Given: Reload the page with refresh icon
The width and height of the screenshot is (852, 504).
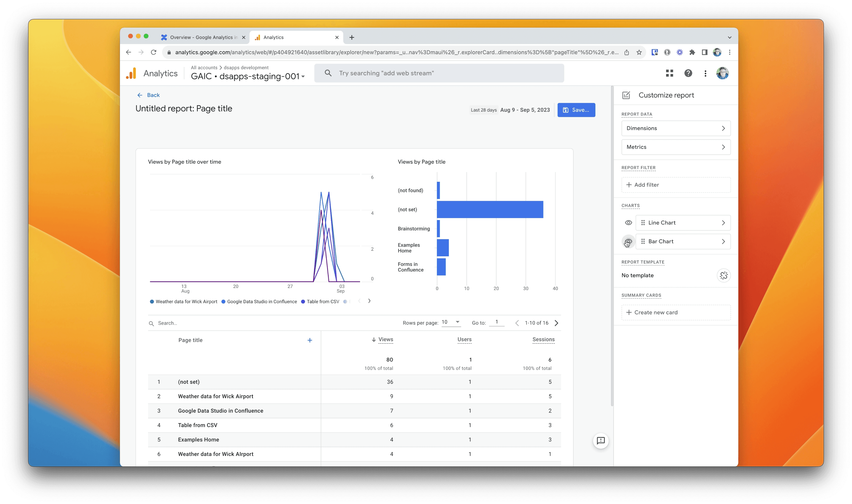Looking at the screenshot, I should pyautogui.click(x=153, y=52).
